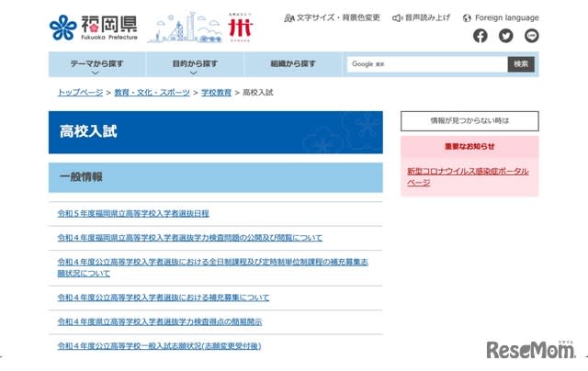Open Facebook icon in header

click(x=480, y=36)
